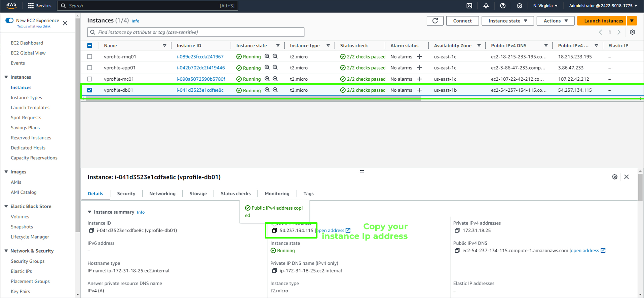Open Launch instances split arrow
The width and height of the screenshot is (644, 298).
[632, 21]
